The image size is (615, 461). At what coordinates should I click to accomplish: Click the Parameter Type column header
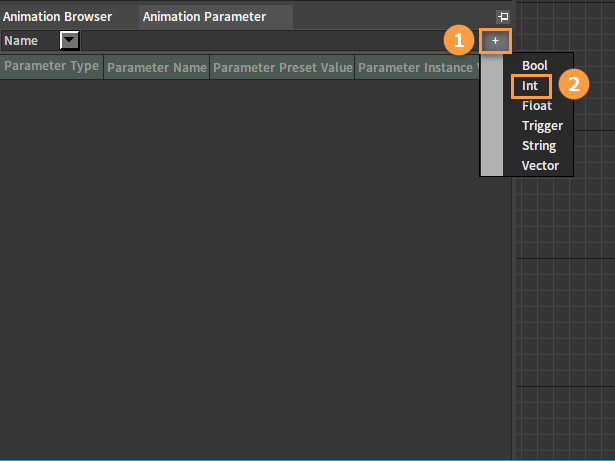coord(51,67)
